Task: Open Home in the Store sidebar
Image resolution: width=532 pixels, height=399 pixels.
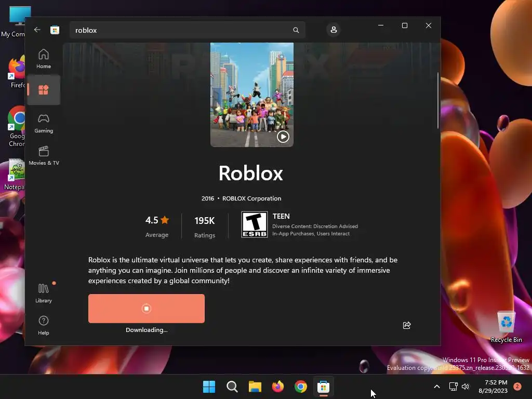Action: point(44,59)
